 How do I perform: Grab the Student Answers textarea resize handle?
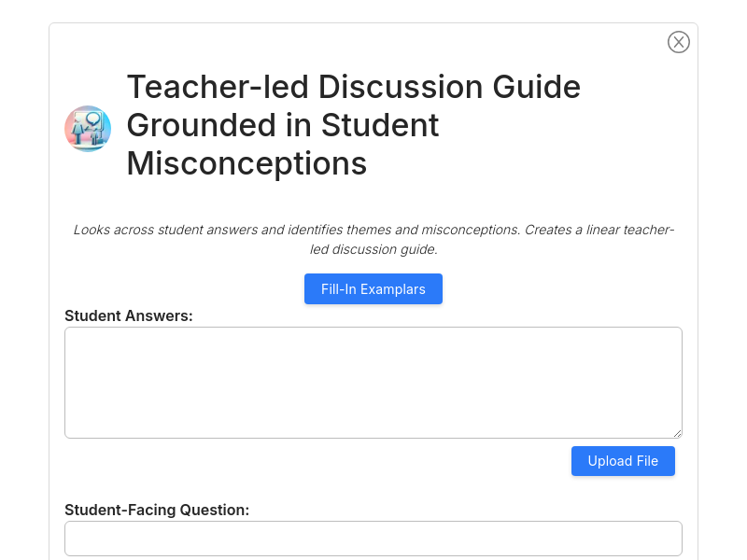tap(678, 433)
